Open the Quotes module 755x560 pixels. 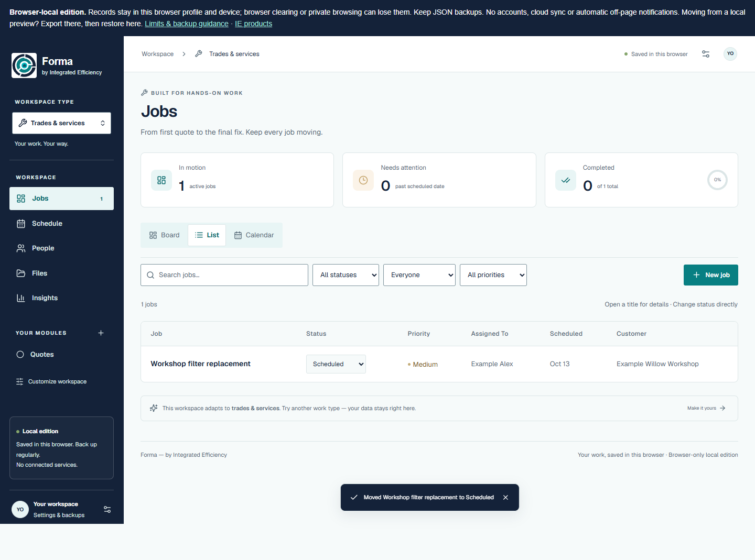(61, 355)
